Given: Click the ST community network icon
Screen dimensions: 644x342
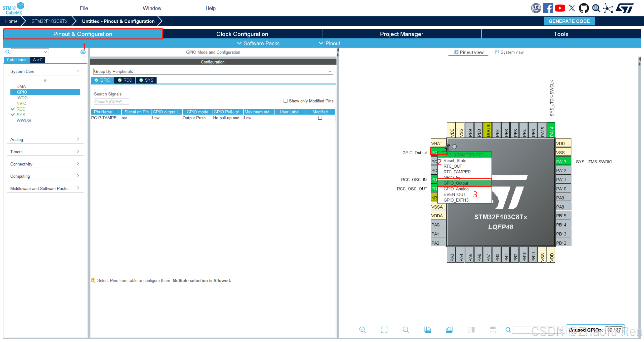Looking at the screenshot, I should tap(608, 8).
